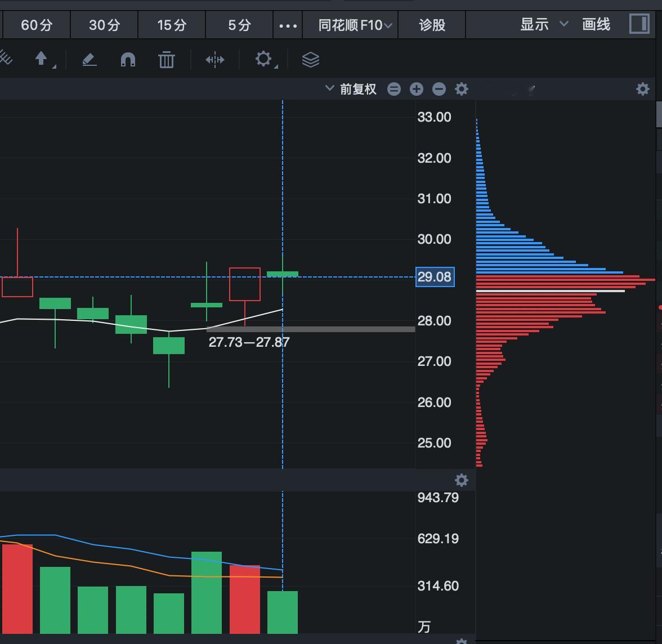The width and height of the screenshot is (662, 644).
Task: Click the 诊股 button
Action: [x=432, y=25]
